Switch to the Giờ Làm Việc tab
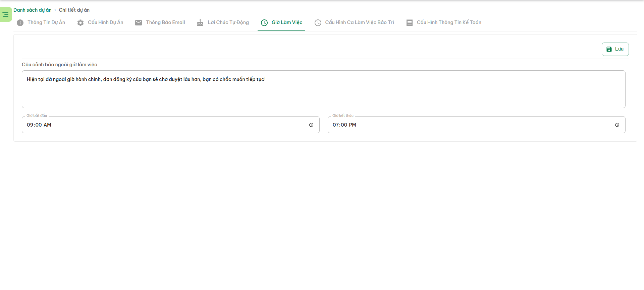 point(287,22)
